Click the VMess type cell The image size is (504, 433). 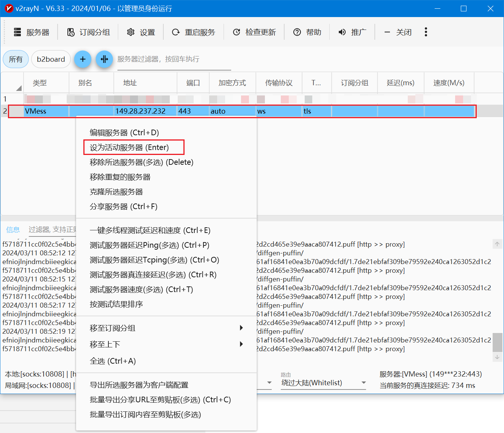coord(46,111)
